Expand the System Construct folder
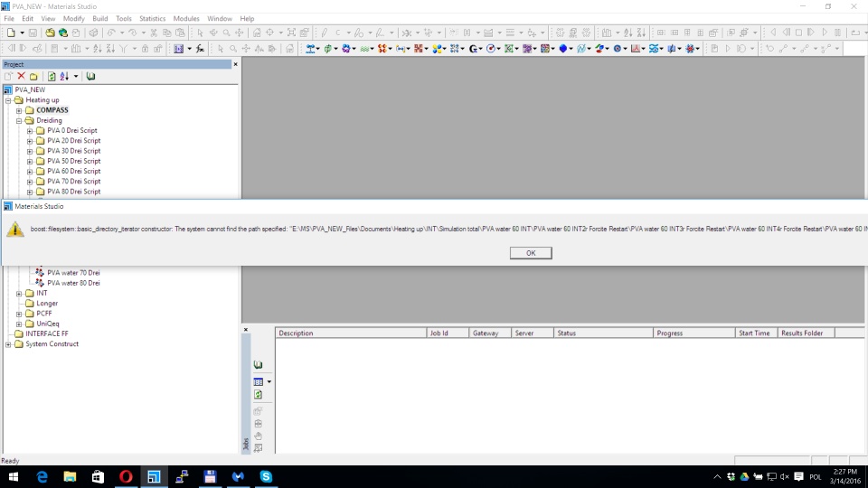This screenshot has width=868, height=488. coord(8,344)
